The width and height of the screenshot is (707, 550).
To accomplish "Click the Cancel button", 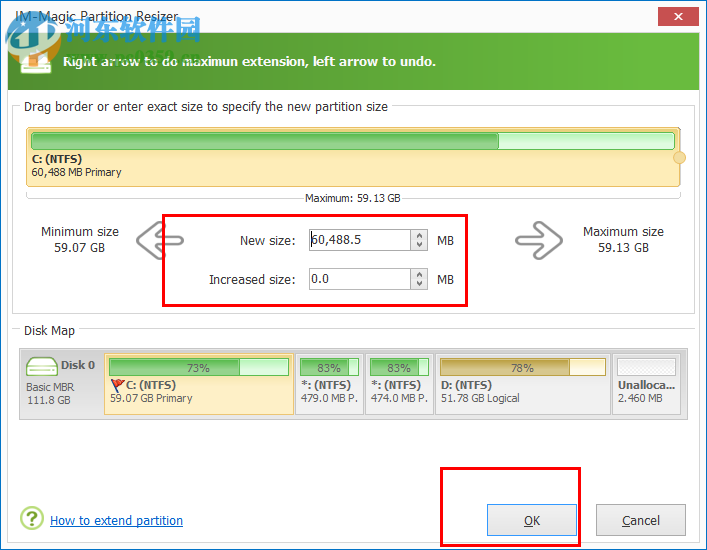I will 641,520.
